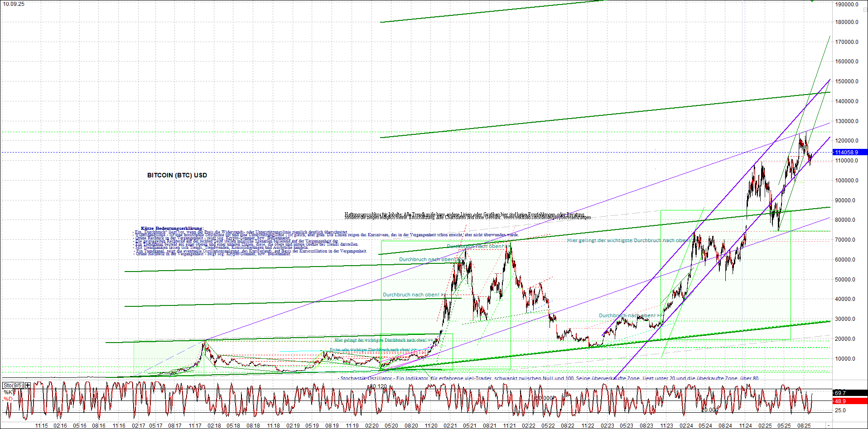This screenshot has height=429, width=868.
Task: Click the chart date stamp 10.09.25
Action: [14, 4]
